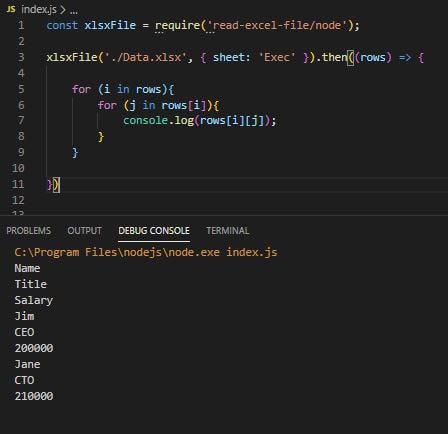The width and height of the screenshot is (448, 434).
Task: Click line number 7 in gutter
Action: (21, 120)
